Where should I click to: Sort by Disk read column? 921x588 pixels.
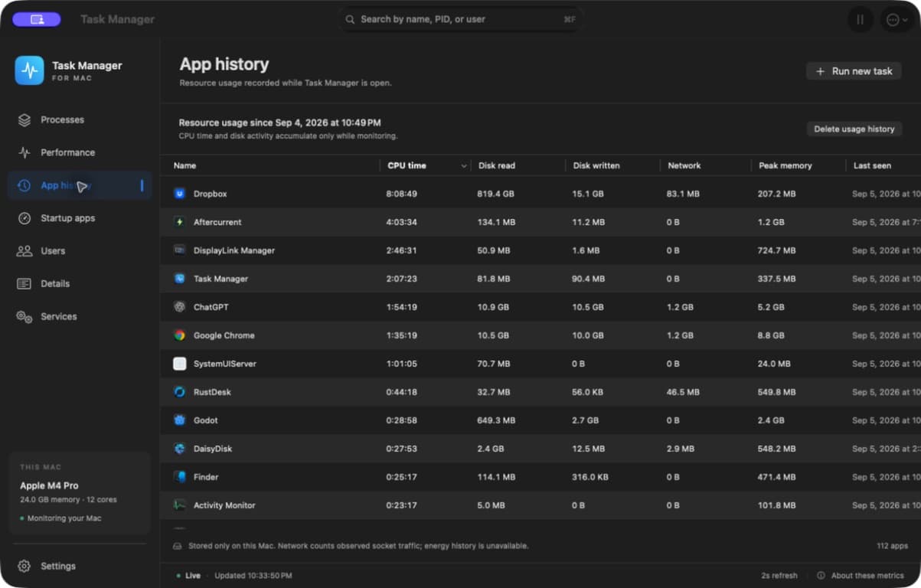tap(497, 165)
